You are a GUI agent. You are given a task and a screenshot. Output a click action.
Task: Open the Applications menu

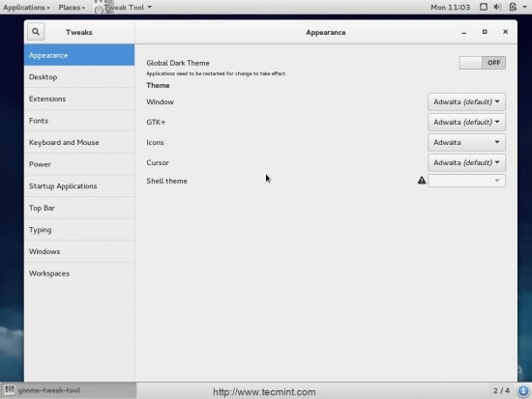click(x=26, y=7)
